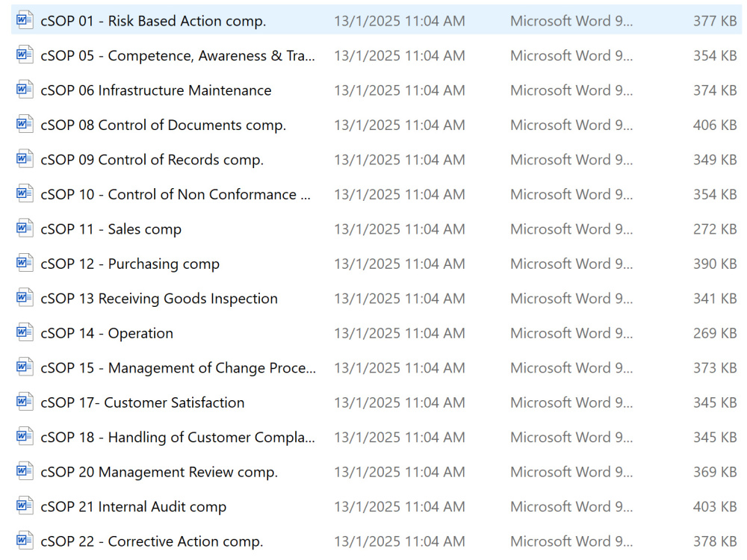This screenshot has height=560, width=747.
Task: Click the 269 KB size value
Action: pos(715,334)
